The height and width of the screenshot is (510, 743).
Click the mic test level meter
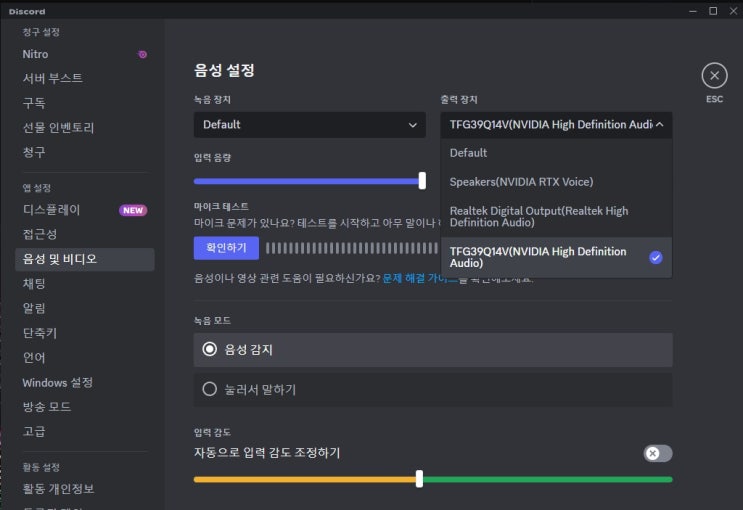[352, 248]
